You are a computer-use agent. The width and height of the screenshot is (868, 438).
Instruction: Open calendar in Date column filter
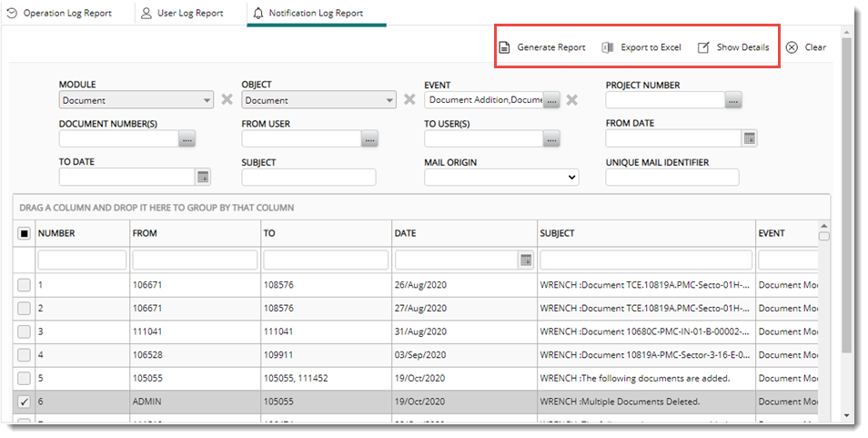pos(526,260)
